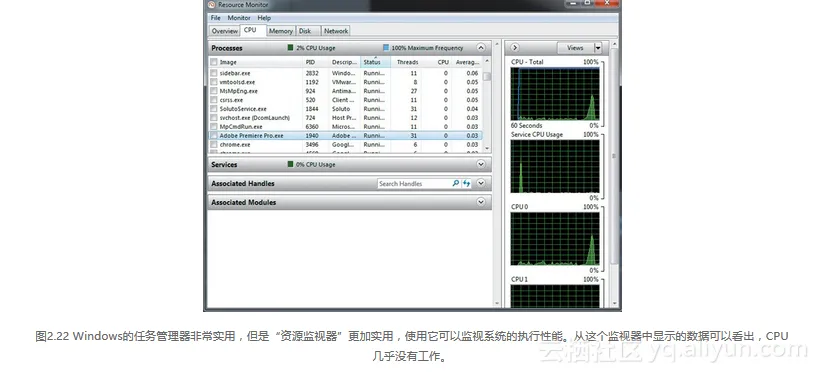The width and height of the screenshot is (819, 374).
Task: Click the search magnifier in Search Handles
Action: pyautogui.click(x=455, y=183)
